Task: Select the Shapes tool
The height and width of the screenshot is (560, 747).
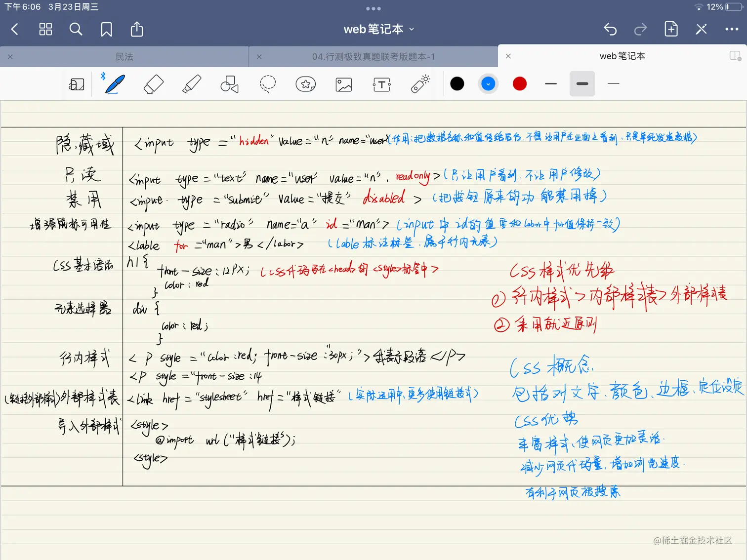Action: (229, 84)
